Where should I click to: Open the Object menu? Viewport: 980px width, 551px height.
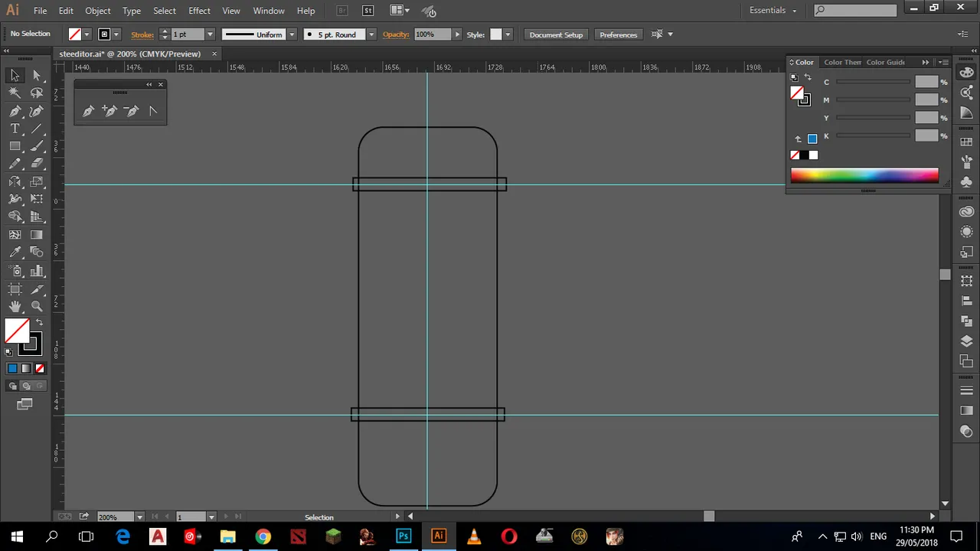97,11
